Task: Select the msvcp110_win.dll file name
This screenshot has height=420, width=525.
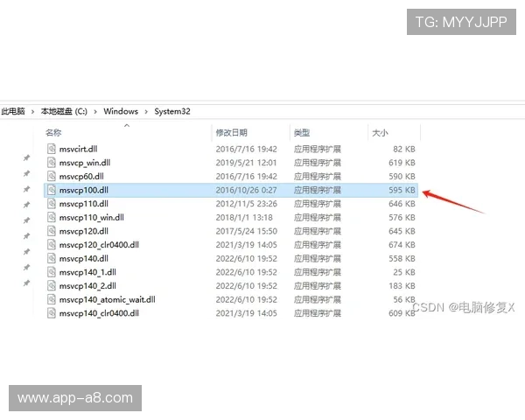Action: [x=92, y=217]
